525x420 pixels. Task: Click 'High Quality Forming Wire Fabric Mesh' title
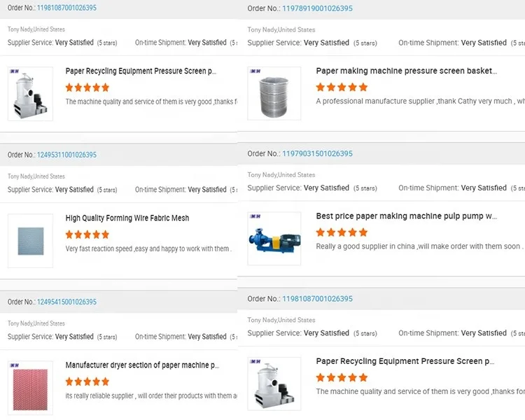coord(127,218)
